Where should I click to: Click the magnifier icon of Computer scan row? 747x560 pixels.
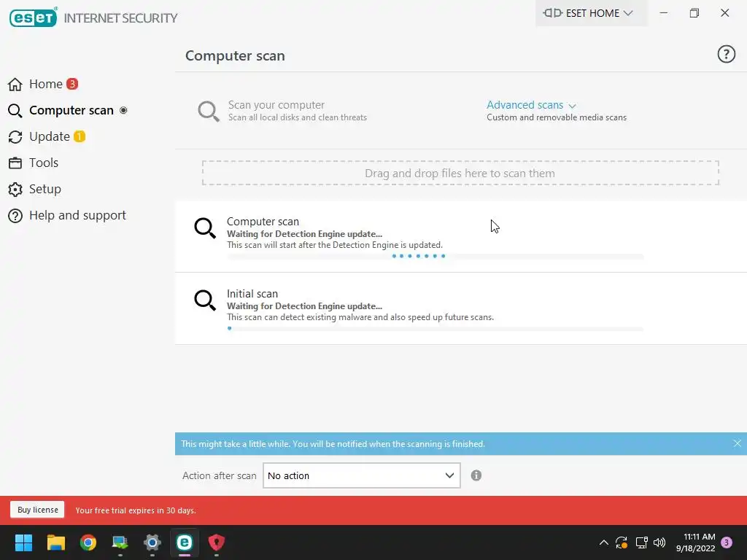[205, 227]
